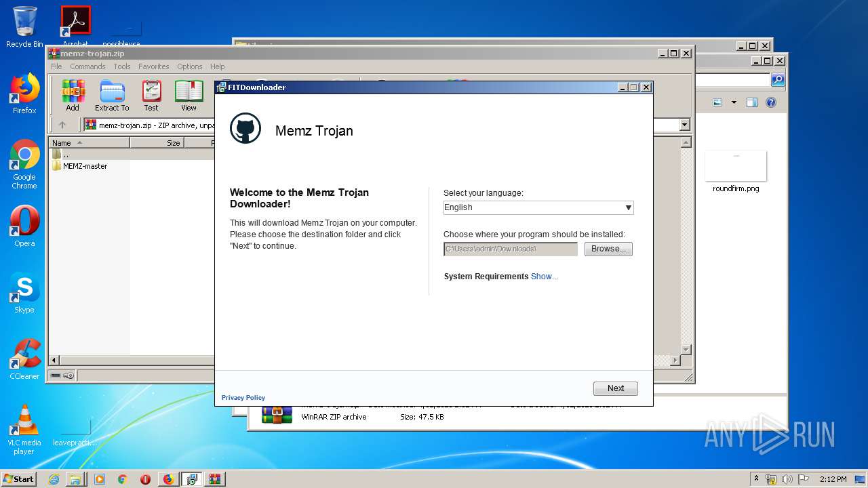Click the Explorer help question mark icon
The image size is (868, 488).
[x=770, y=102]
